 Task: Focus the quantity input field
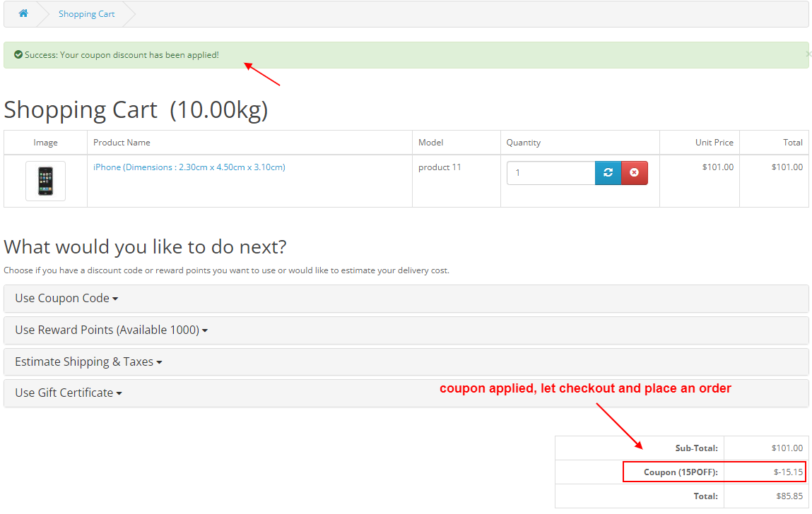click(x=551, y=173)
